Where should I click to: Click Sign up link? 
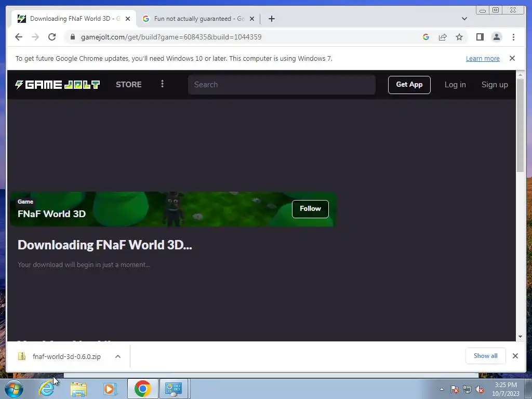click(x=495, y=85)
